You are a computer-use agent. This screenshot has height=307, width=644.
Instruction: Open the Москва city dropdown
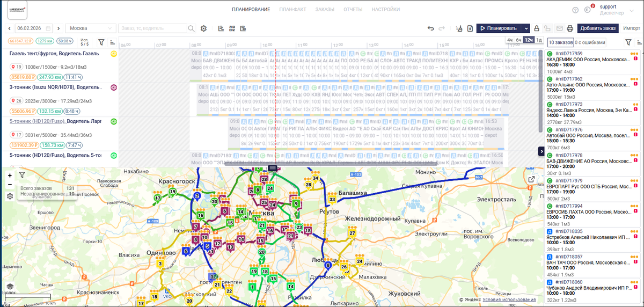90,28
